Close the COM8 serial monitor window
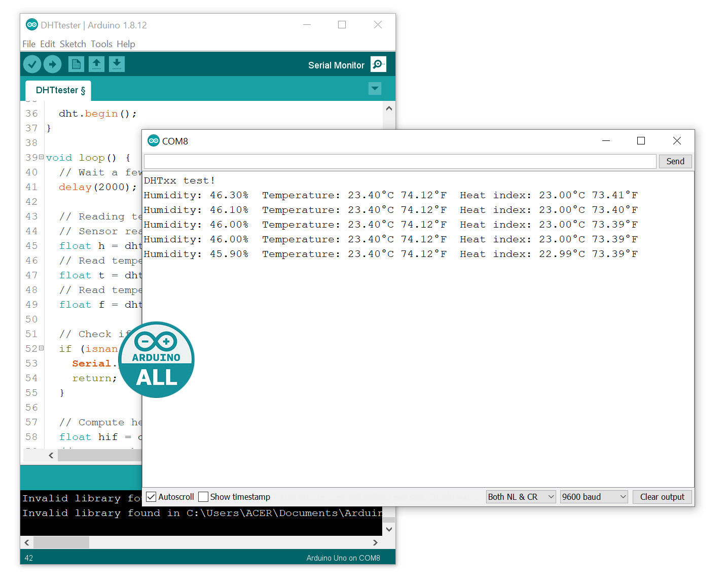Image resolution: width=728 pixels, height=587 pixels. pyautogui.click(x=677, y=141)
